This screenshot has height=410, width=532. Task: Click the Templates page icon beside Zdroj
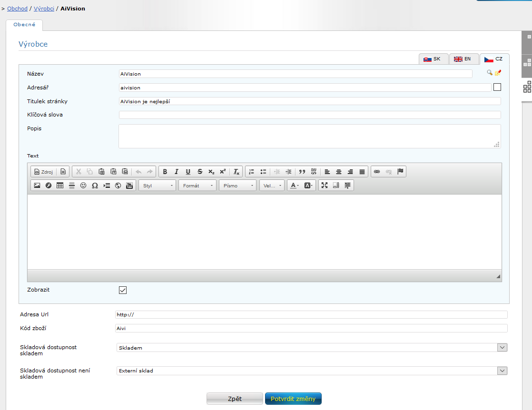(63, 172)
